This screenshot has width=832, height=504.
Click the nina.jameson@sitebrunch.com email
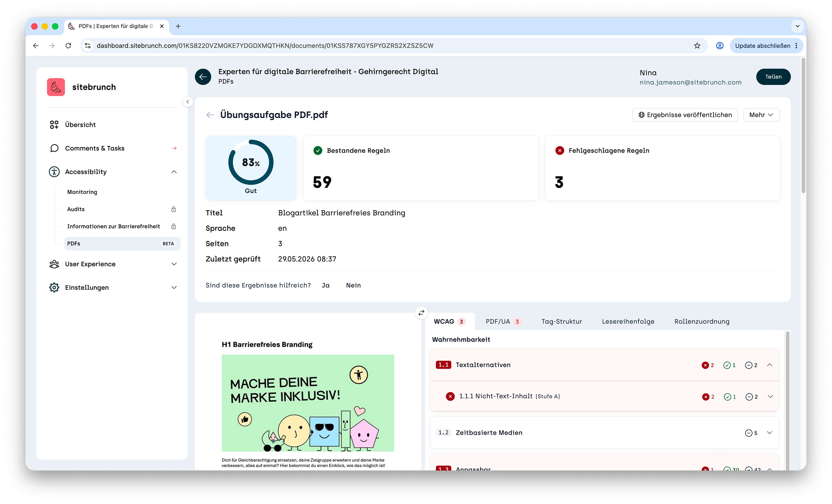point(691,82)
